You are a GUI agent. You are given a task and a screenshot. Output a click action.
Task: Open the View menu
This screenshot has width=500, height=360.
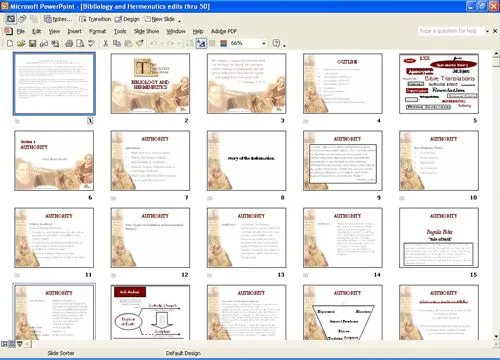54,31
